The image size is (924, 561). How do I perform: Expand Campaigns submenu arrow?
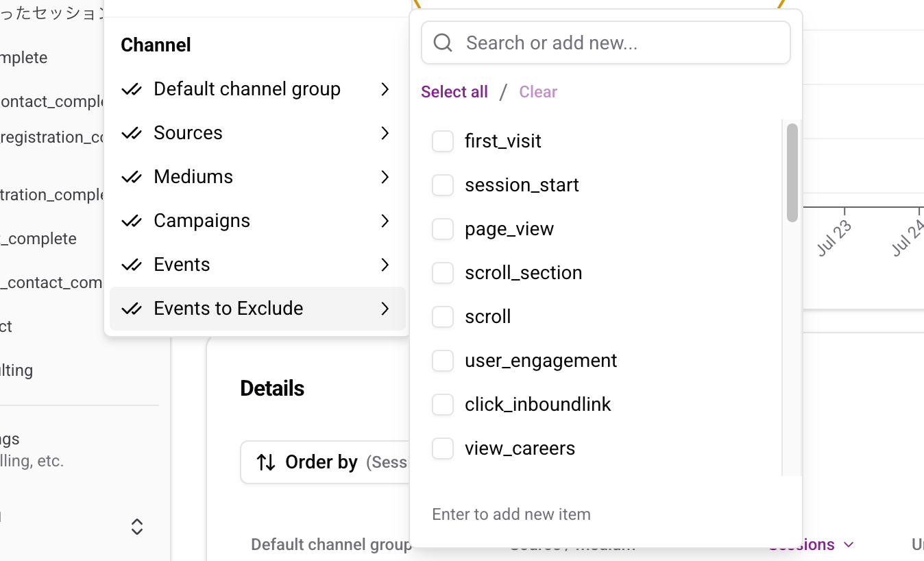385,221
